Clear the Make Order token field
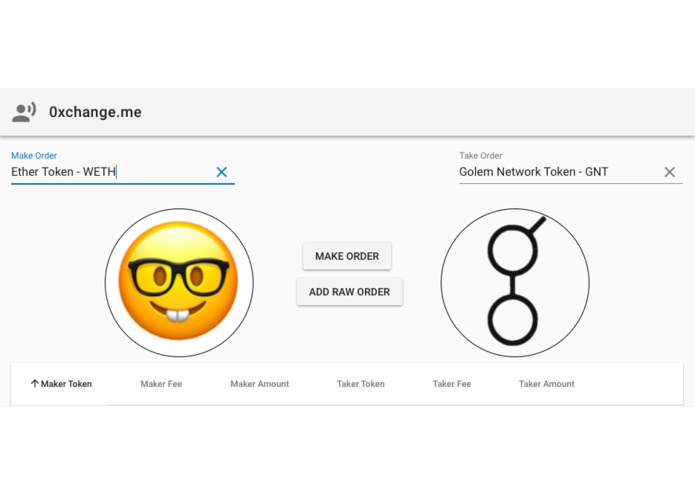Viewport: 695px width, 494px height. 222,172
